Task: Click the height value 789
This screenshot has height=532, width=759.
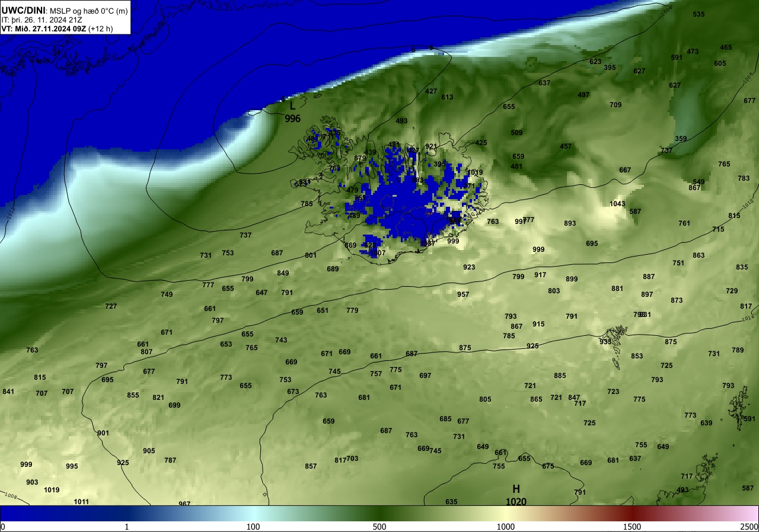Action: 738,351
